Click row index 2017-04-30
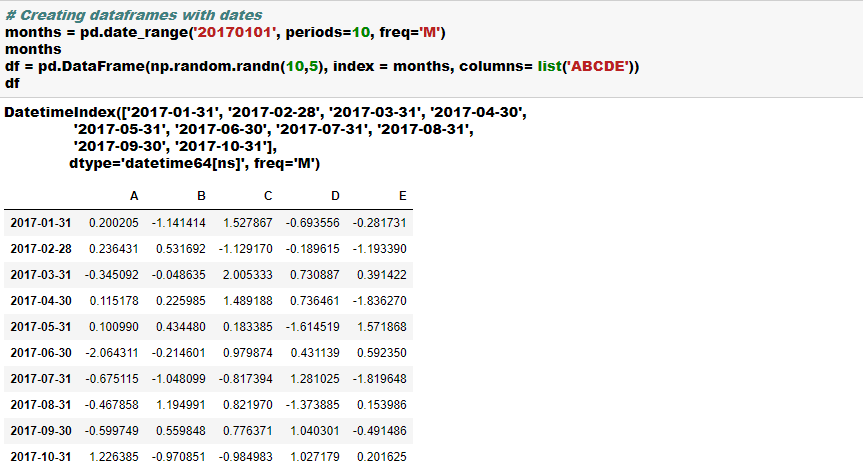 [x=41, y=301]
